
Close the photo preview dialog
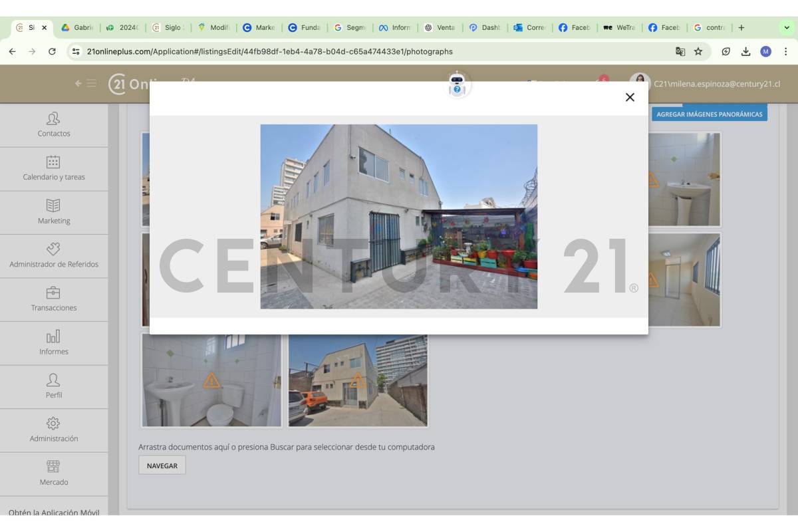630,97
